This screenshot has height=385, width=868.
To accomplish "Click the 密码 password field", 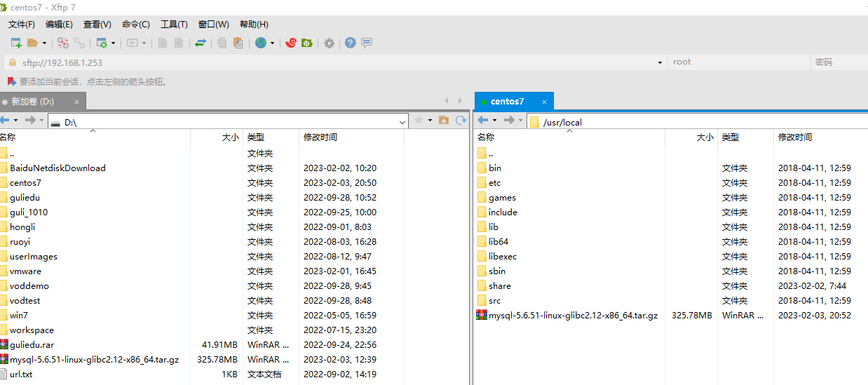I will click(x=839, y=62).
